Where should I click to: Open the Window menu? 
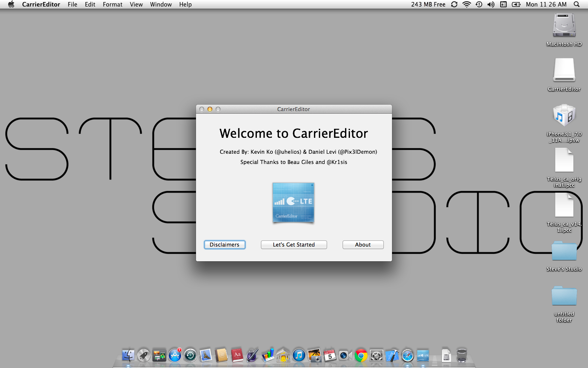click(x=161, y=4)
